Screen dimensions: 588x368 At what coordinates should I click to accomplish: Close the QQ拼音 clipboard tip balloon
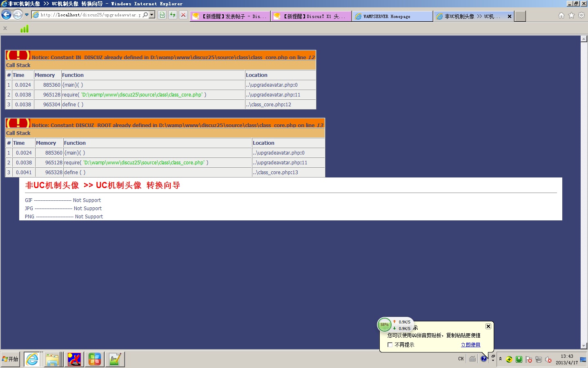pyautogui.click(x=488, y=326)
